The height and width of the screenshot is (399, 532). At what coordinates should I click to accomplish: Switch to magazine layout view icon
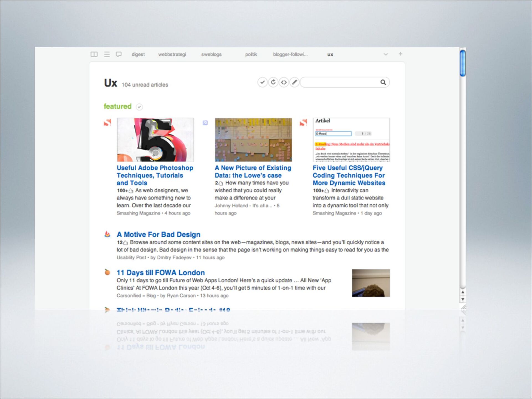(x=94, y=54)
